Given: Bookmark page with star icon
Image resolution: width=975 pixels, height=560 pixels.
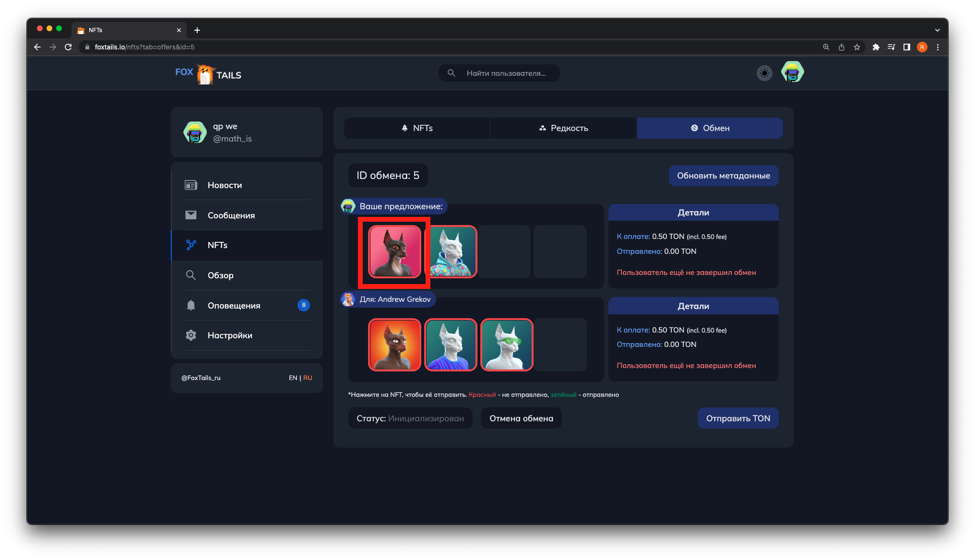Looking at the screenshot, I should [857, 47].
